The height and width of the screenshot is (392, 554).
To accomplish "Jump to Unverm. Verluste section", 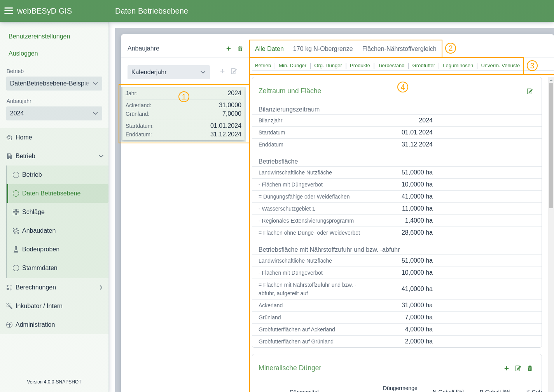I will click(x=500, y=66).
